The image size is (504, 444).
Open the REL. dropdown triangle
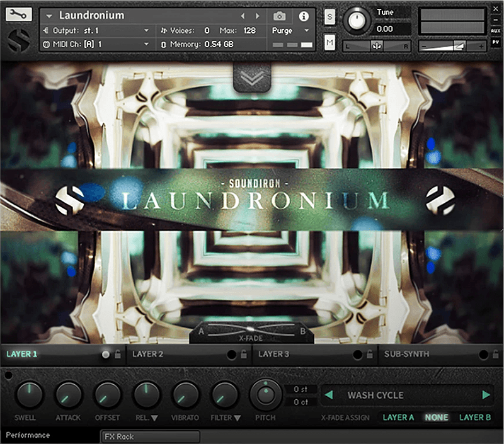154,418
